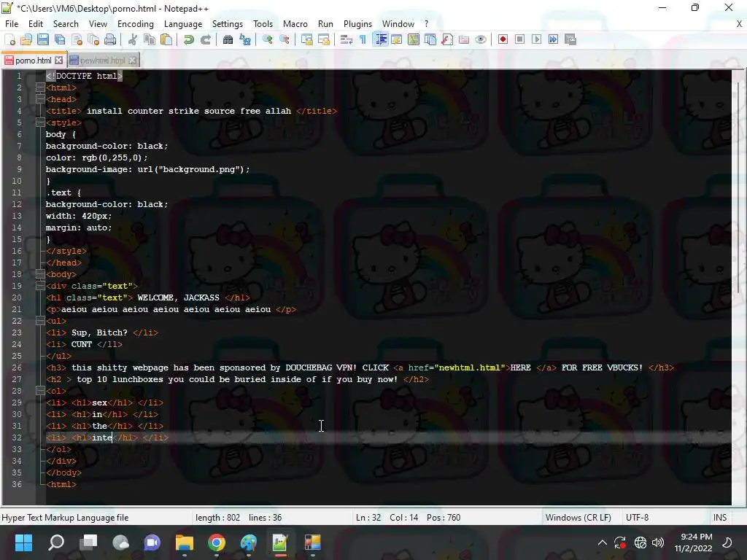
Task: Collapse the <head> fold on line 3
Action: pyautogui.click(x=40, y=99)
